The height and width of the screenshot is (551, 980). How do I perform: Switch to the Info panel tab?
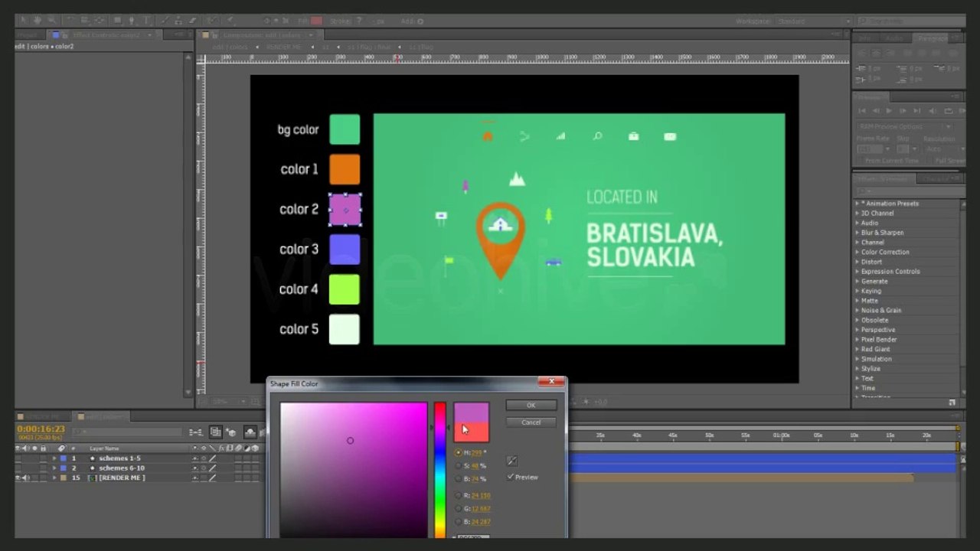(865, 37)
